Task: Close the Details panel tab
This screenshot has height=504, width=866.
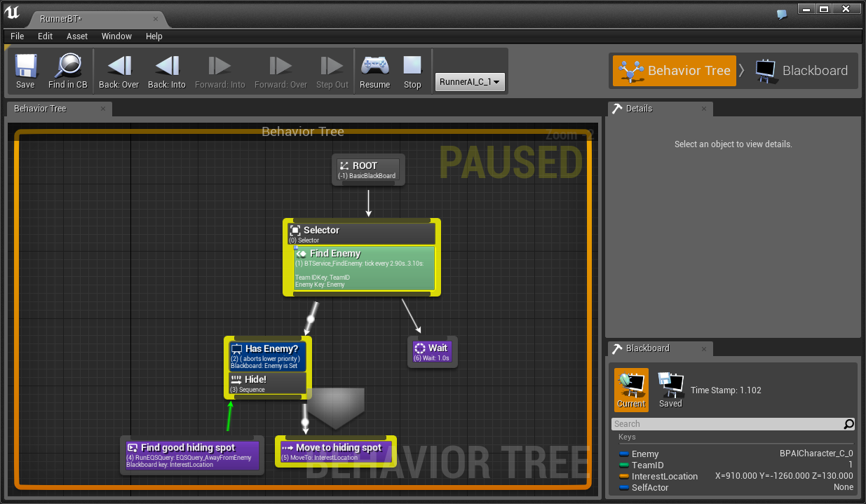Action: tap(705, 109)
